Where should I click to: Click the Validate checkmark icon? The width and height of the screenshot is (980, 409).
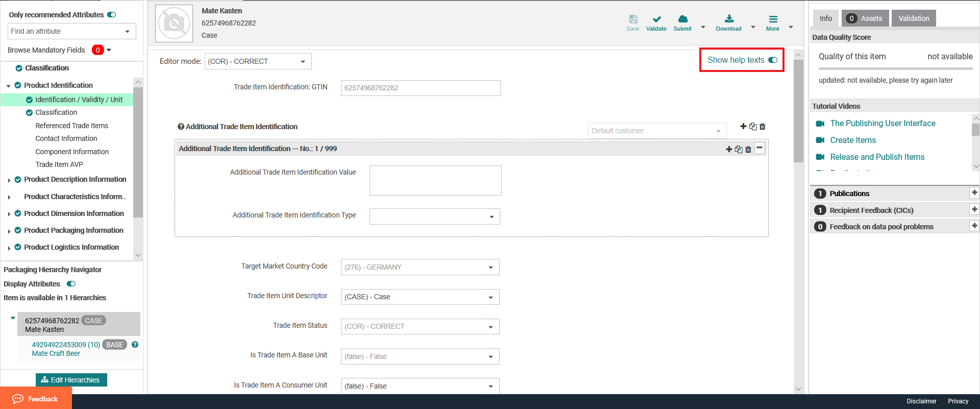[656, 20]
